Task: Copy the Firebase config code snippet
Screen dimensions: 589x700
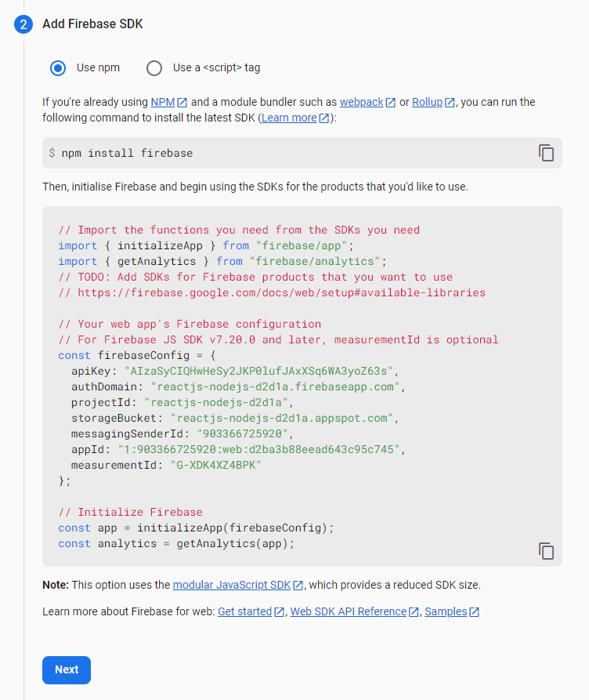Action: pos(546,551)
